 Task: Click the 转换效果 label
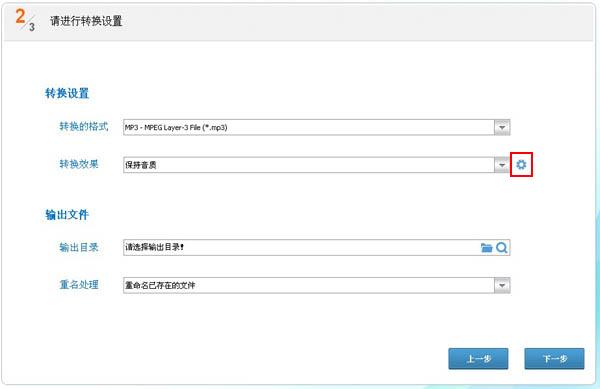79,164
